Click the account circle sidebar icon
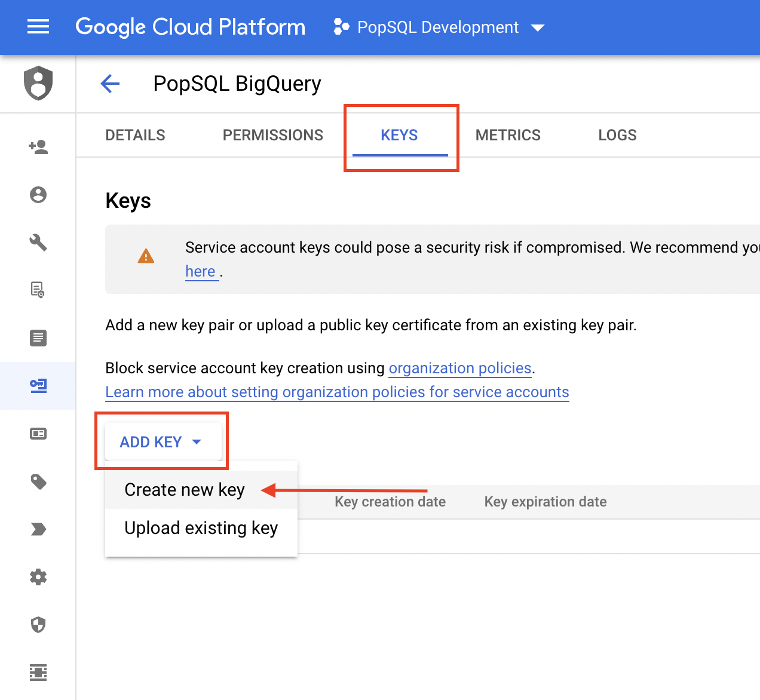This screenshot has width=760, height=700. [x=38, y=195]
